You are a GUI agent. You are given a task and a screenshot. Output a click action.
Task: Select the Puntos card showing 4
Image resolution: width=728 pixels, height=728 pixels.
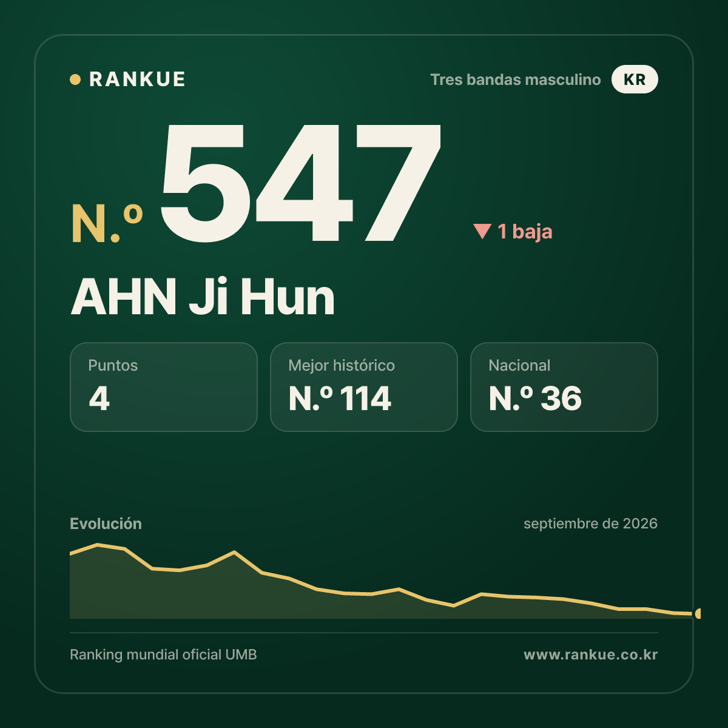click(164, 387)
